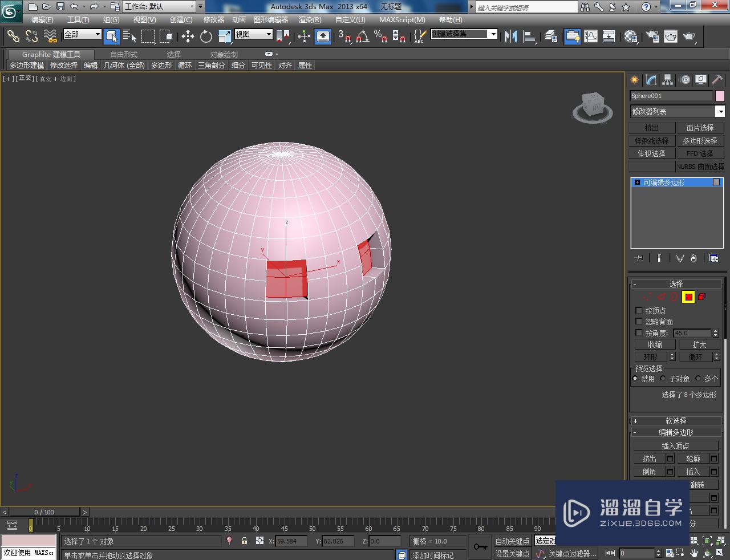Open Curve Editor
730x560 pixels.
591,36
